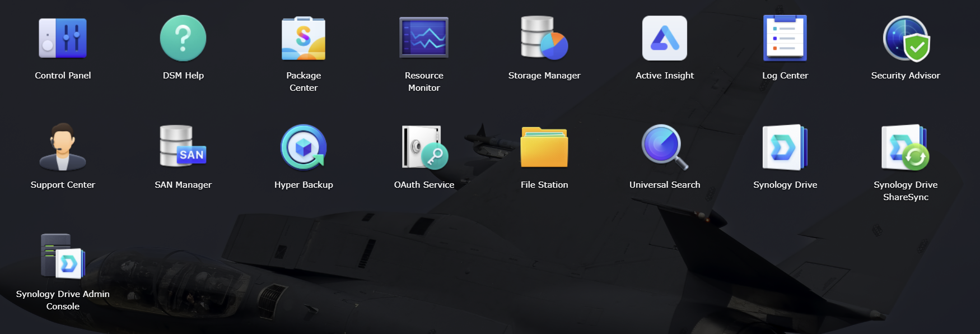The height and width of the screenshot is (334, 980).
Task: Click "Synology Drive Admin Console" label text
Action: (63, 300)
